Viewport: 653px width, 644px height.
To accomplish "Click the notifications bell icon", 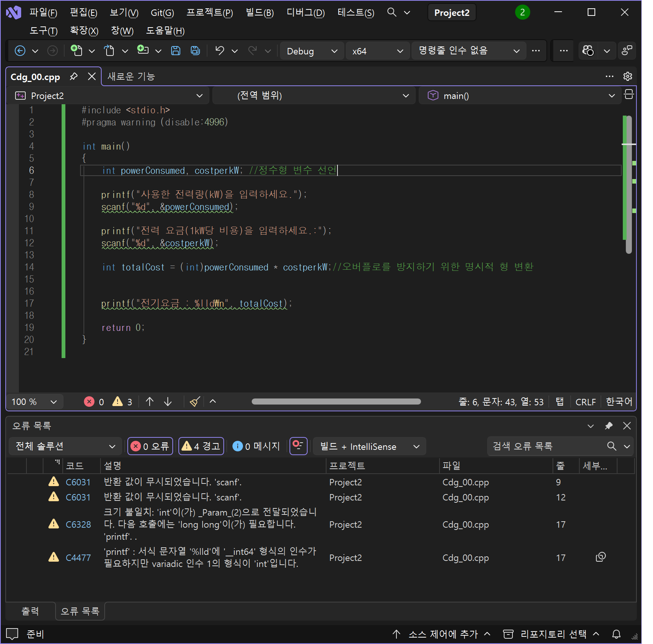I will coord(616,634).
